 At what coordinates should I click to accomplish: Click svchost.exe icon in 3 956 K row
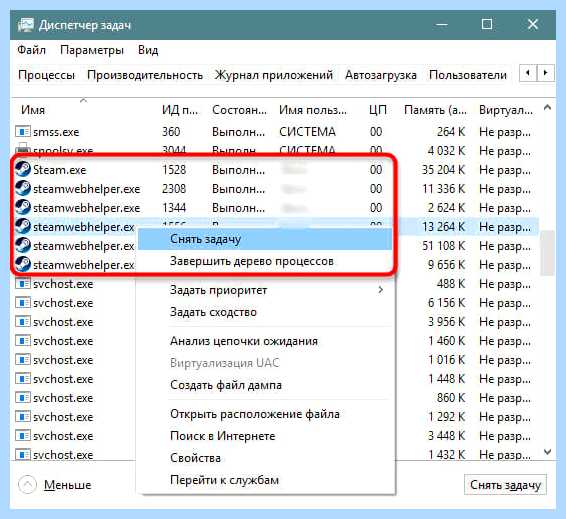[x=23, y=322]
